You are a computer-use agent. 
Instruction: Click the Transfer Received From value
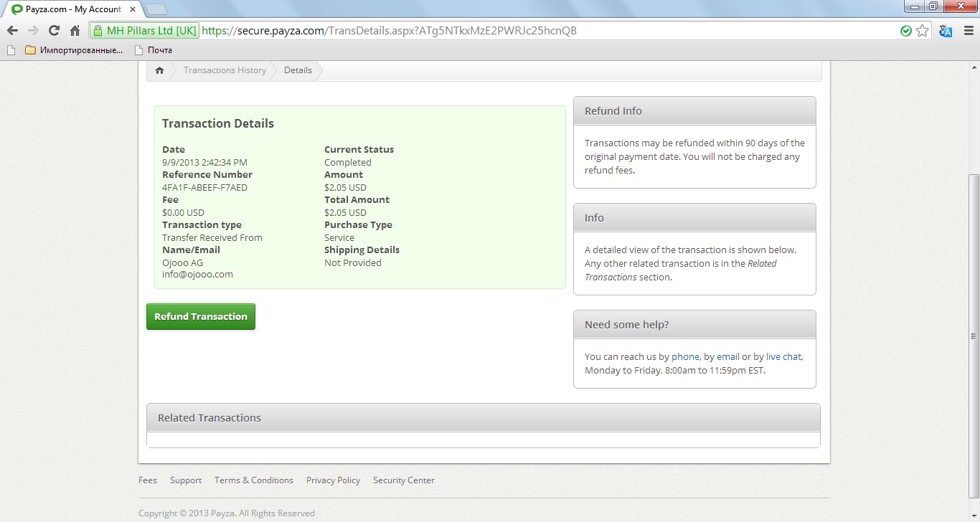pos(212,237)
